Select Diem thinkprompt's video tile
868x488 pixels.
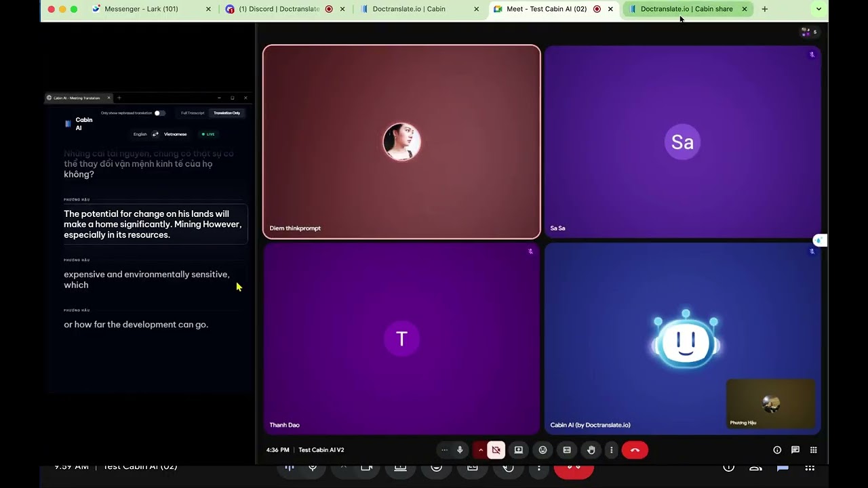coord(401,142)
